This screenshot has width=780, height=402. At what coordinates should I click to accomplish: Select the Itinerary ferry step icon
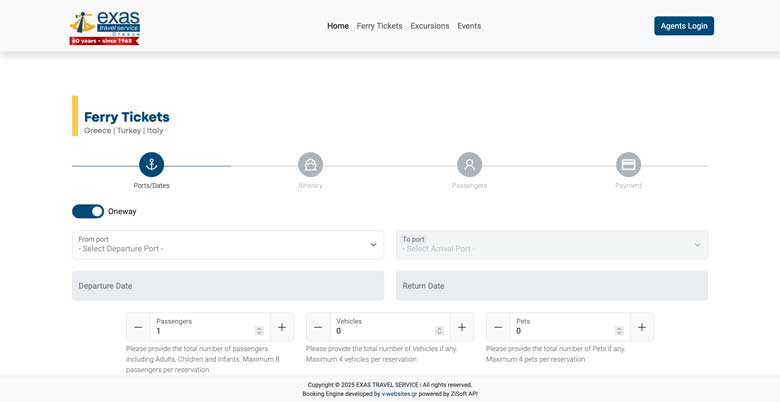tap(310, 165)
